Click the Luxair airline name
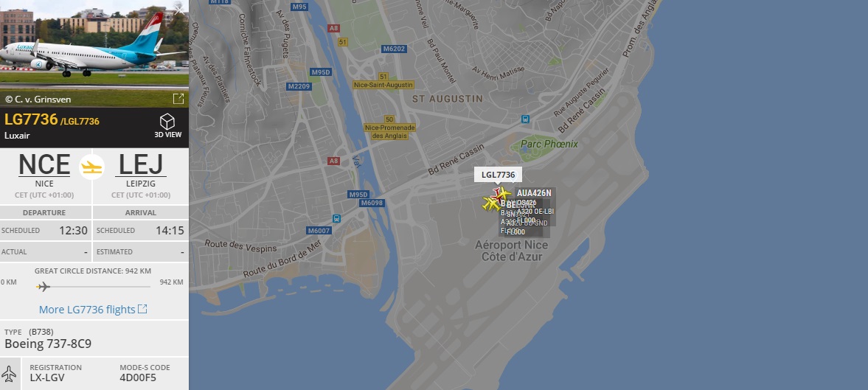The height and width of the screenshot is (390, 868). pyautogui.click(x=17, y=136)
